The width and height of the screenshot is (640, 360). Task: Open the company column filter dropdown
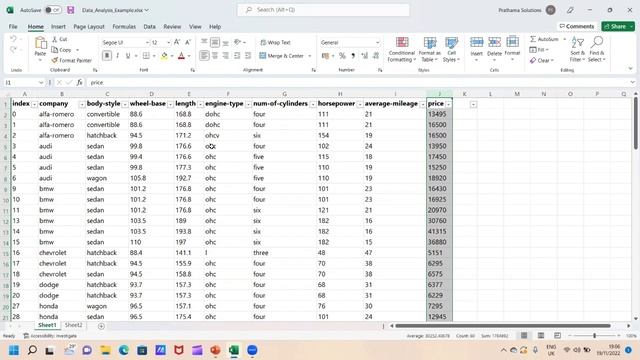[x=82, y=104]
